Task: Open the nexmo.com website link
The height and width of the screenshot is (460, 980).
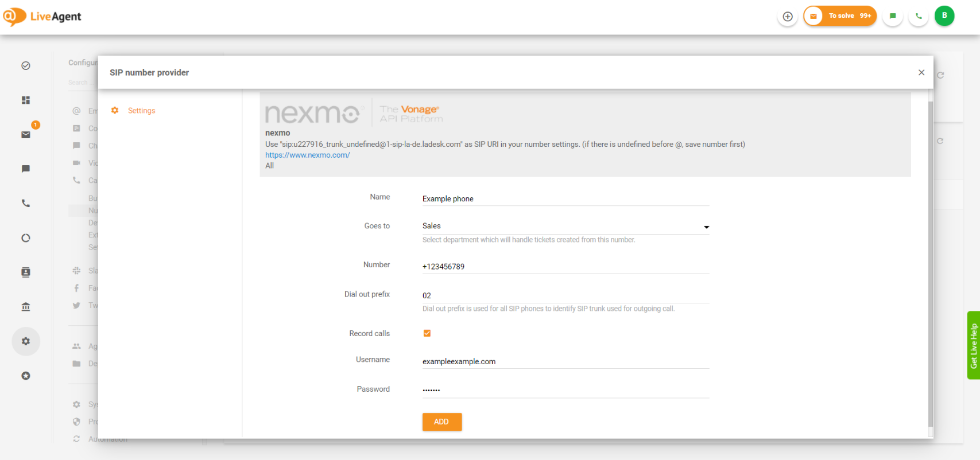Action: [307, 155]
